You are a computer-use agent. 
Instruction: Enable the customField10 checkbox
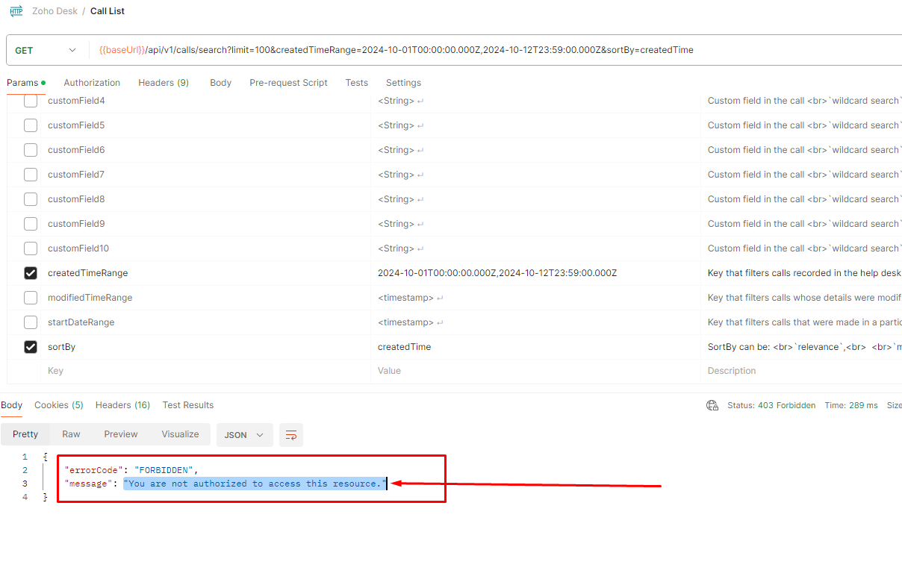coord(31,248)
